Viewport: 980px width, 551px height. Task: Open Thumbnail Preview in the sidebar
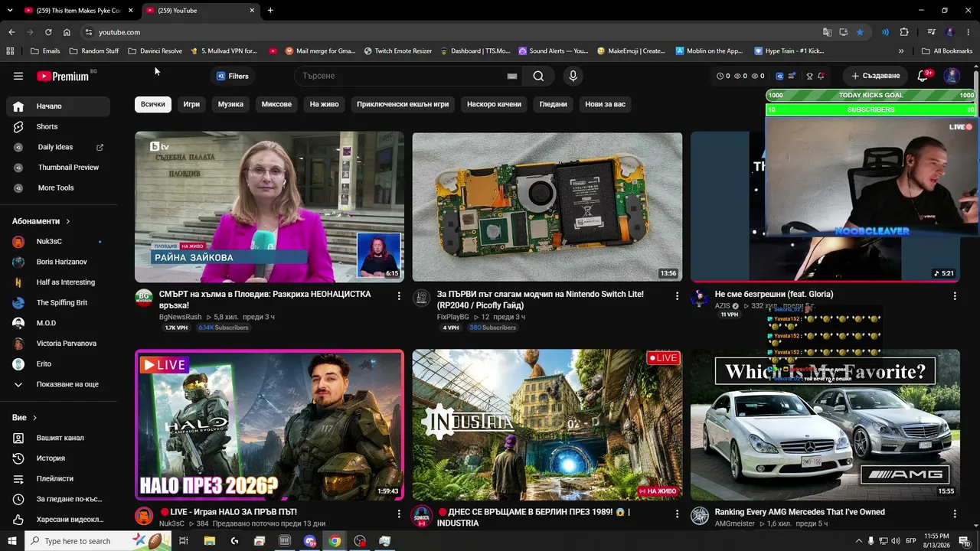(58, 168)
